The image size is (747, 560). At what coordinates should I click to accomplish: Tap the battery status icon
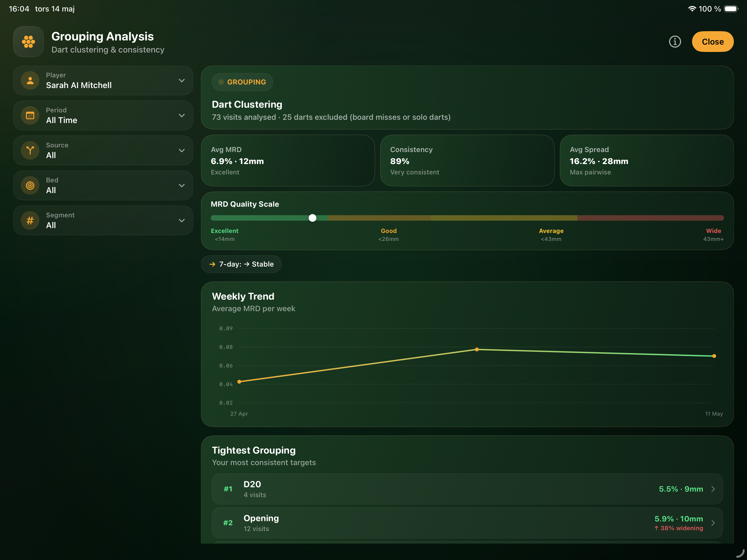[731, 9]
